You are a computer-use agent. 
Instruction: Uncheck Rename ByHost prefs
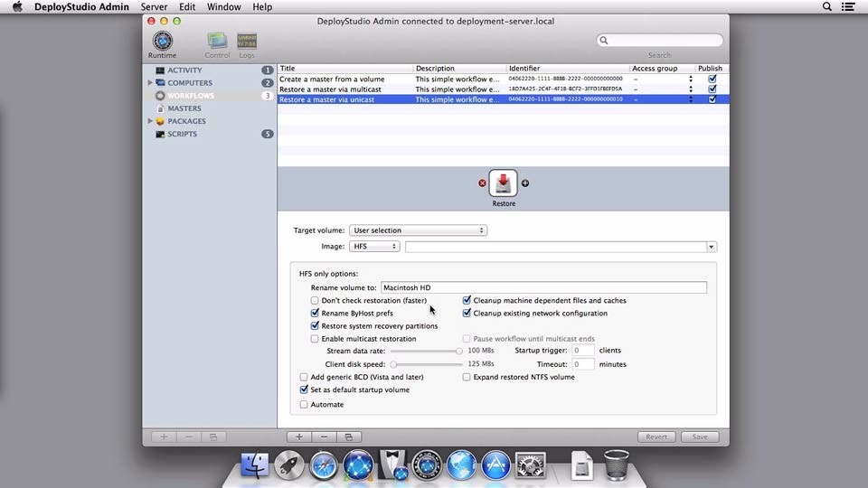coord(315,314)
